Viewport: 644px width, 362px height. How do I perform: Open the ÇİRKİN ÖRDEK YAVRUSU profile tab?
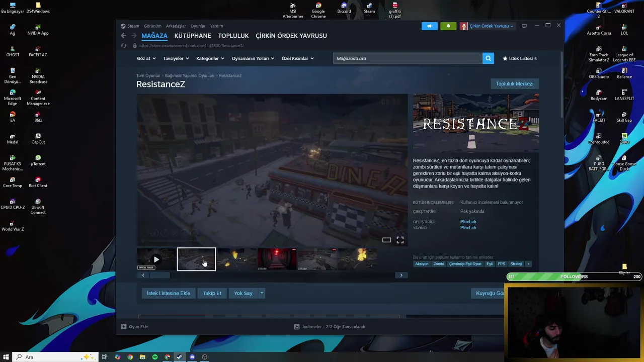pyautogui.click(x=291, y=36)
